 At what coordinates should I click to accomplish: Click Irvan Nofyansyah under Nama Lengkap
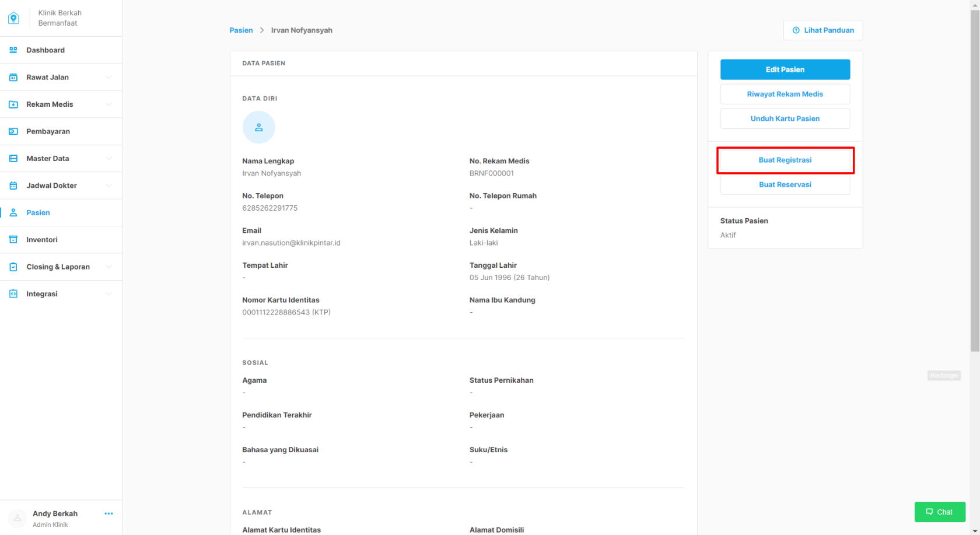(272, 173)
